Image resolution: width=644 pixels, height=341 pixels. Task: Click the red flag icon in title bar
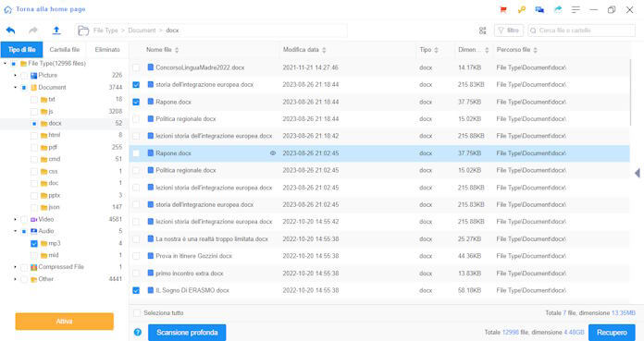coord(503,9)
